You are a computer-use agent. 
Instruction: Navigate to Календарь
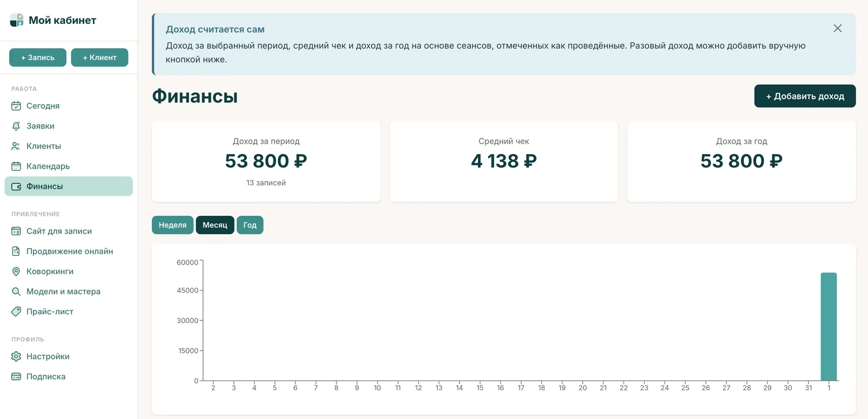click(x=69, y=166)
